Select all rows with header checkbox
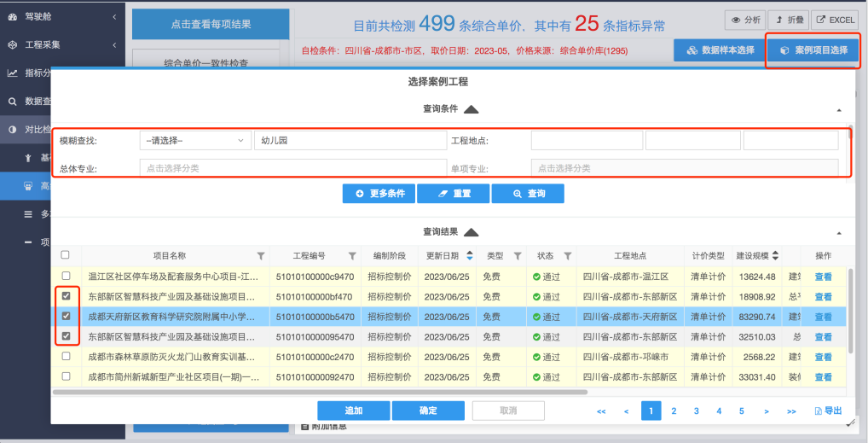 [66, 255]
